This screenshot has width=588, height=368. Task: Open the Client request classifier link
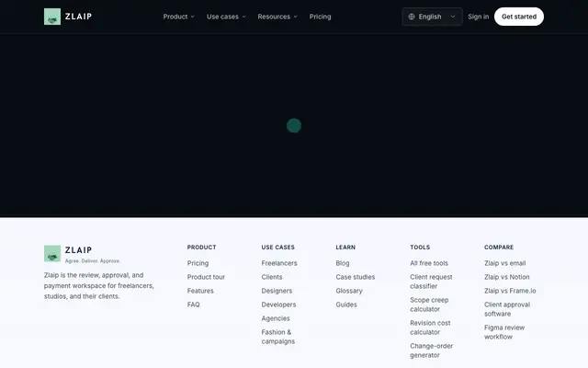point(431,282)
